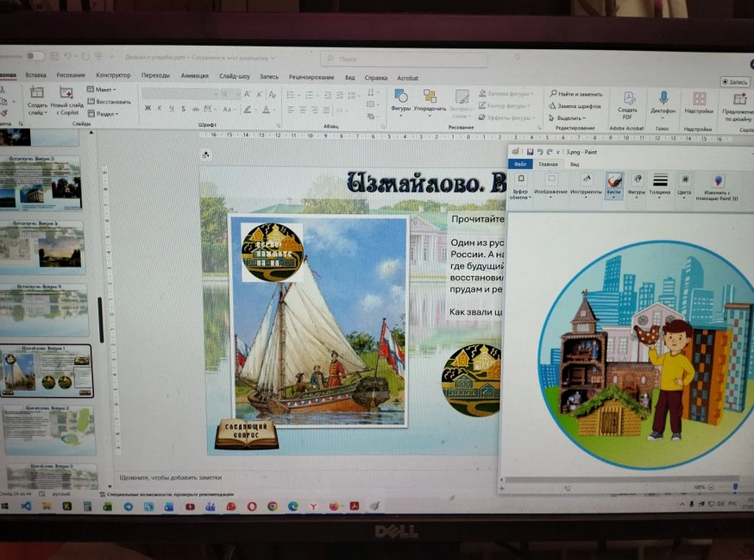Open the Brushes (Кисти) tool in Paint
The image size is (754, 560).
[613, 184]
